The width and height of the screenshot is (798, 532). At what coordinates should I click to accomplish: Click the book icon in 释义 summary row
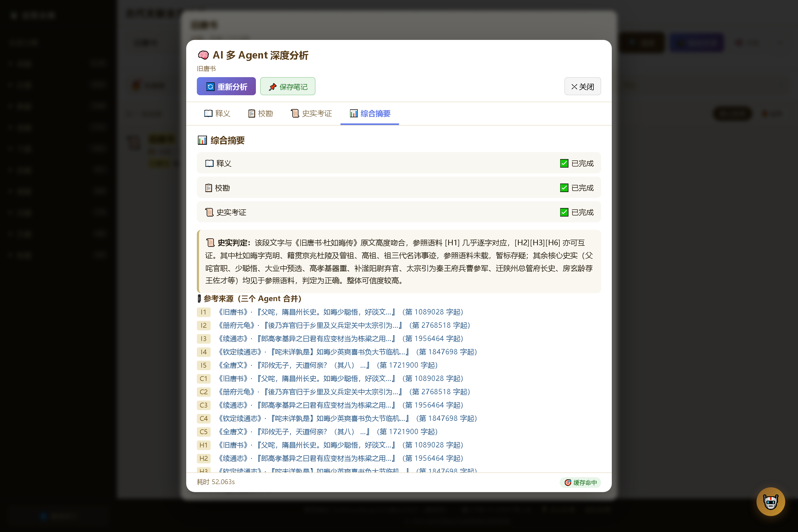[209, 164]
